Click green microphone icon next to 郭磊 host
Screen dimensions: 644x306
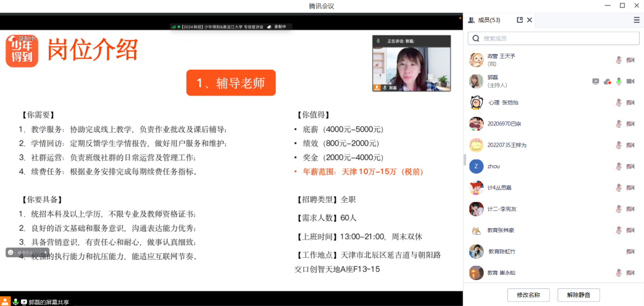619,81
